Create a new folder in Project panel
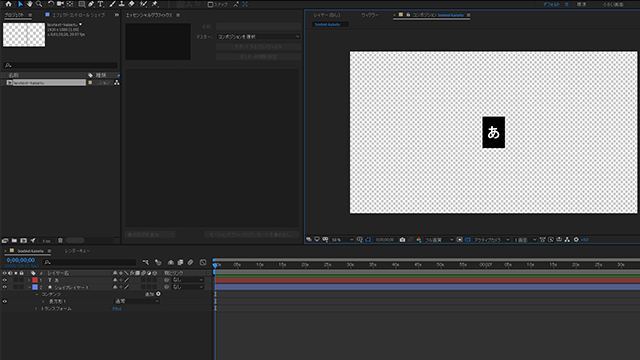Image resolution: width=640 pixels, height=360 pixels. click(14, 240)
